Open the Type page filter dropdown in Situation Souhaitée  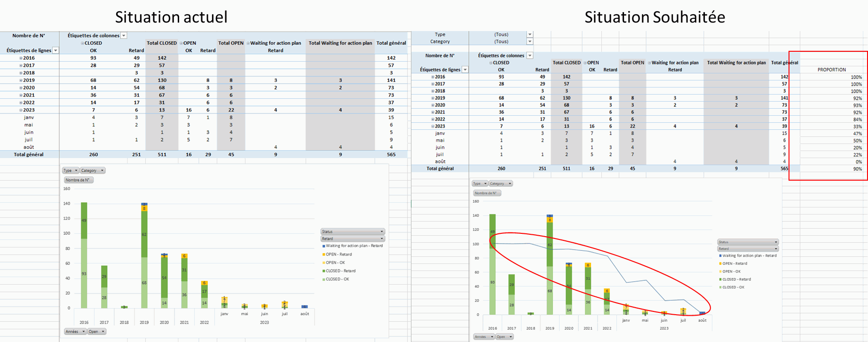coord(530,34)
